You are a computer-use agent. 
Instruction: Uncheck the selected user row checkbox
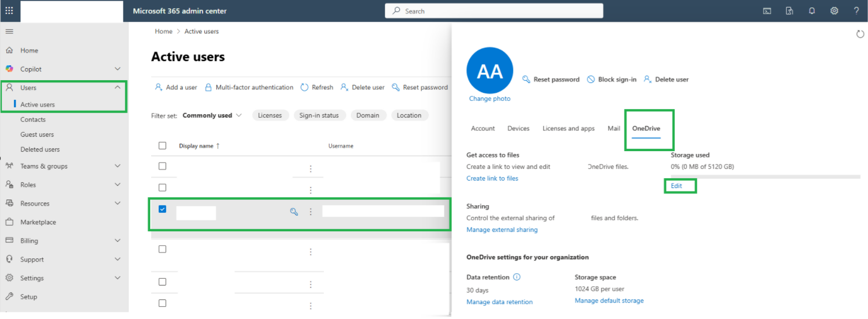click(162, 209)
